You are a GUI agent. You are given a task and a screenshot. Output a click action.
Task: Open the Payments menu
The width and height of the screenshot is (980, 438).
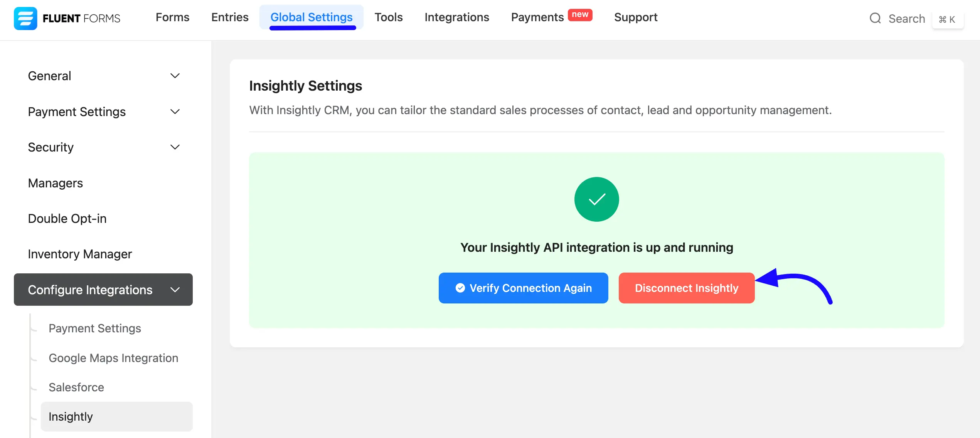(x=537, y=17)
